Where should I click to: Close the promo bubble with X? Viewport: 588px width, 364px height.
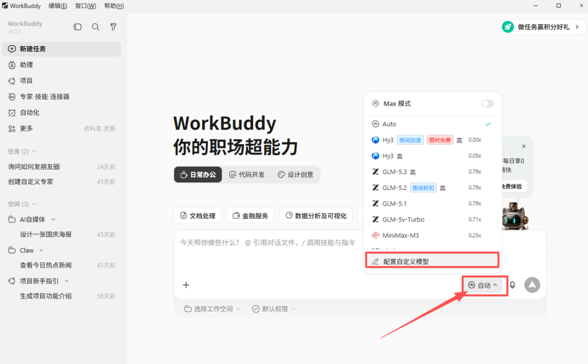524,146
